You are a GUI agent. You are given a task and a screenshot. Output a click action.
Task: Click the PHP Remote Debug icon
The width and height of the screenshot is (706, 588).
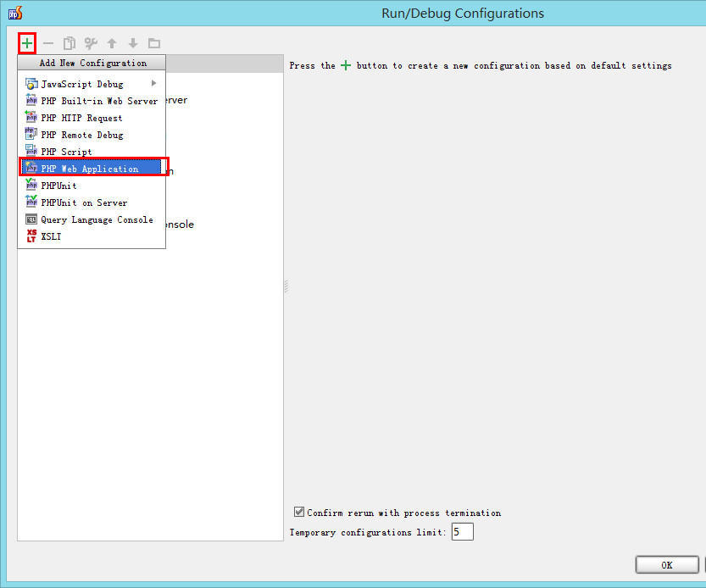tap(31, 134)
